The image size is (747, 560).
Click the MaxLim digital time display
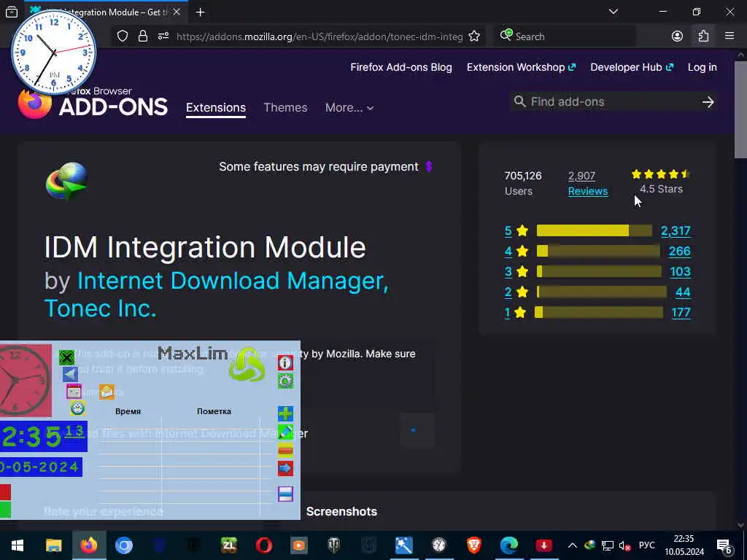point(43,437)
